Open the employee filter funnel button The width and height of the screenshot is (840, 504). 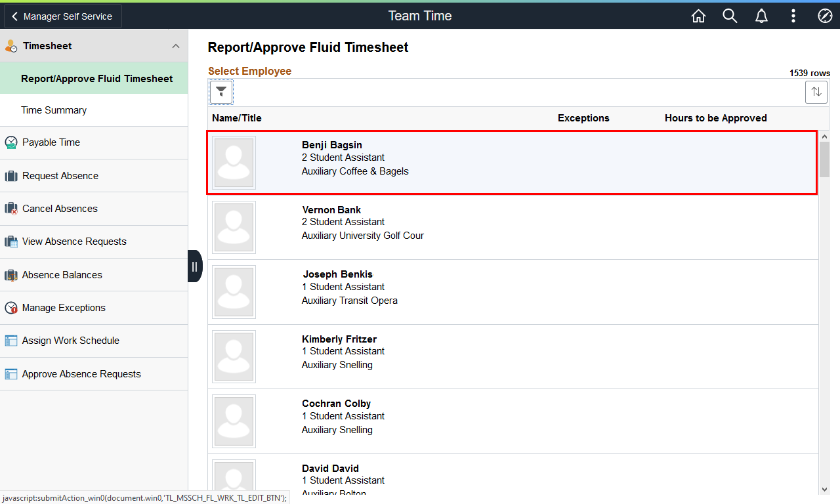point(221,92)
